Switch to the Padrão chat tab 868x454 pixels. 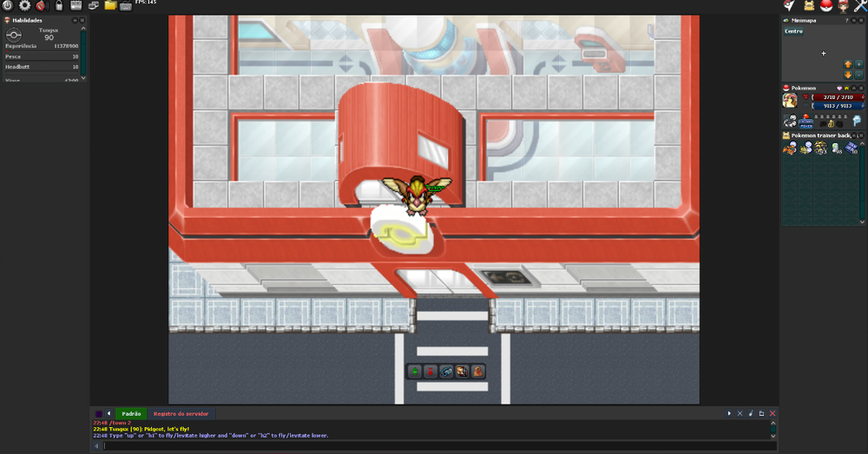pos(131,414)
